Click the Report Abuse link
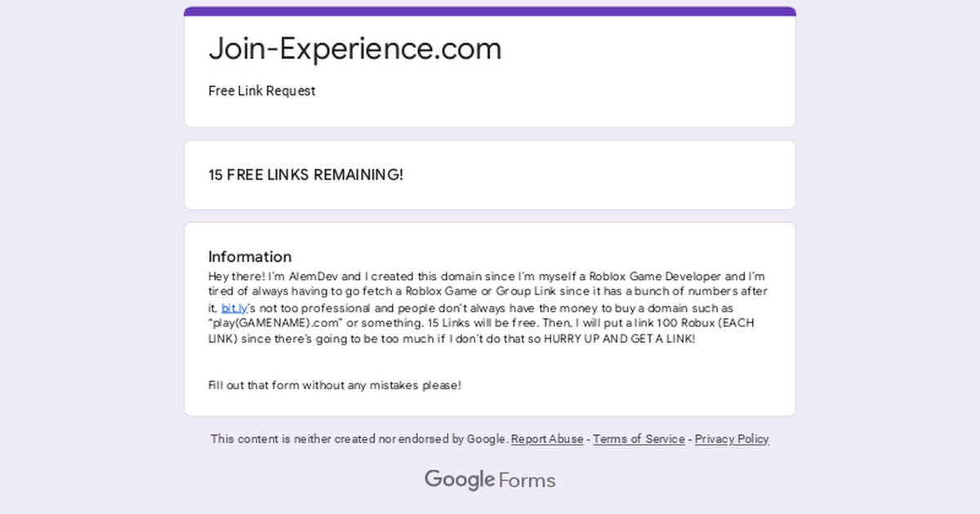 click(547, 439)
